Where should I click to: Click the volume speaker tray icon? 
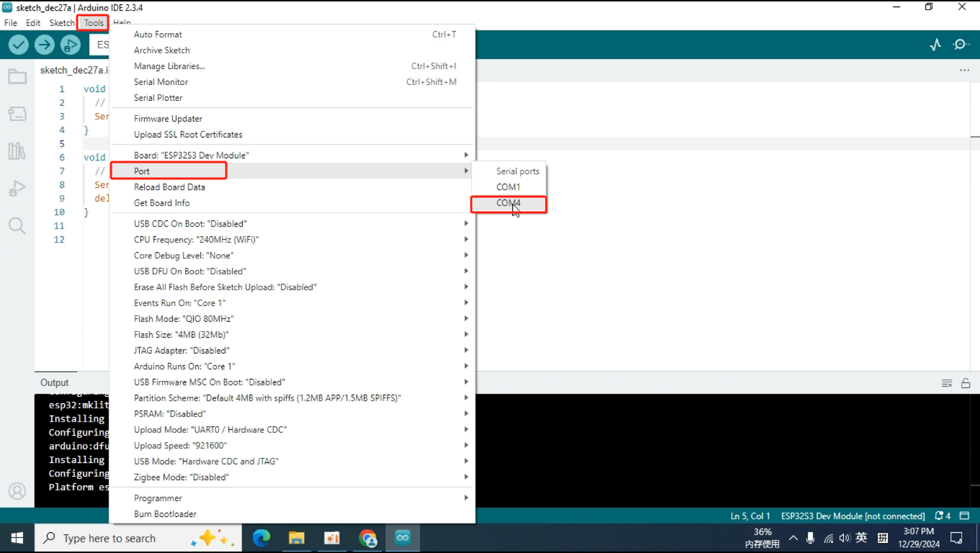pyautogui.click(x=845, y=538)
